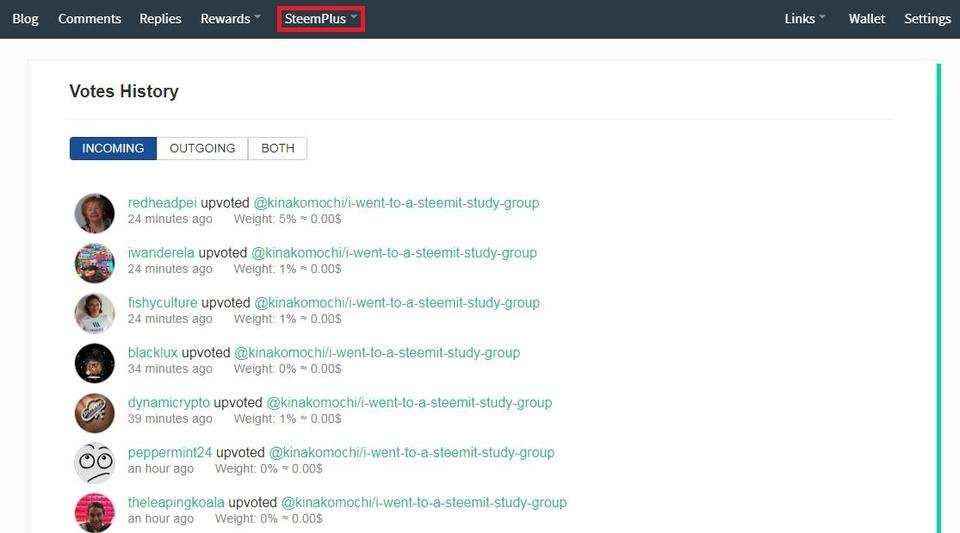Click fishyculture's avatar picture
The height and width of the screenshot is (533, 960).
94,313
